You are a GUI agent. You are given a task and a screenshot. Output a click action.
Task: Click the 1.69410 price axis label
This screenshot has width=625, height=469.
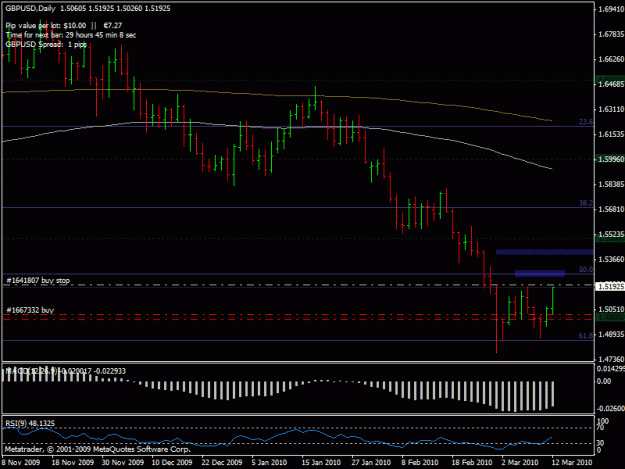611,9
